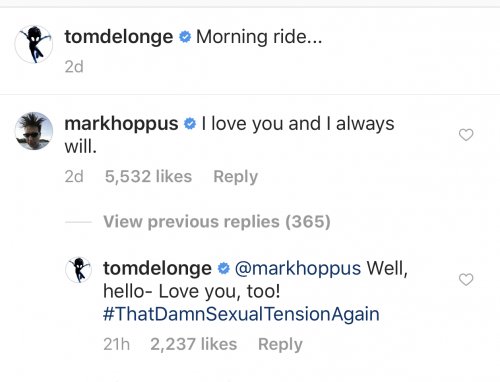Click tomdelonge username in the reply
The height and width of the screenshot is (382, 500).
coord(157,268)
